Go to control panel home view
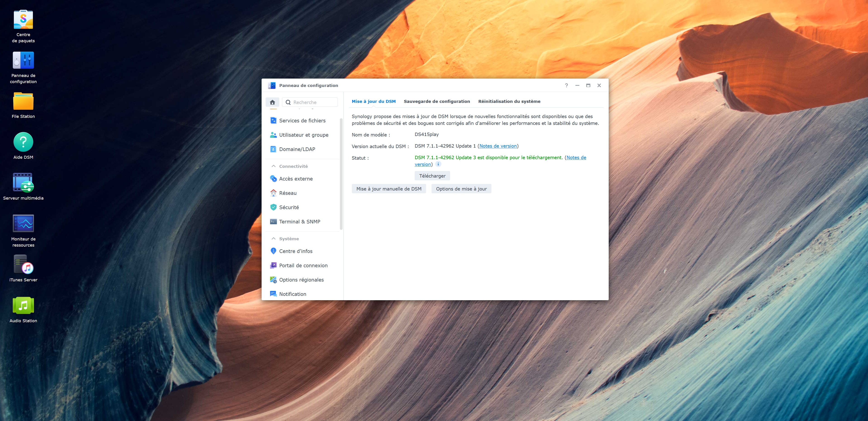868x421 pixels. coord(272,102)
